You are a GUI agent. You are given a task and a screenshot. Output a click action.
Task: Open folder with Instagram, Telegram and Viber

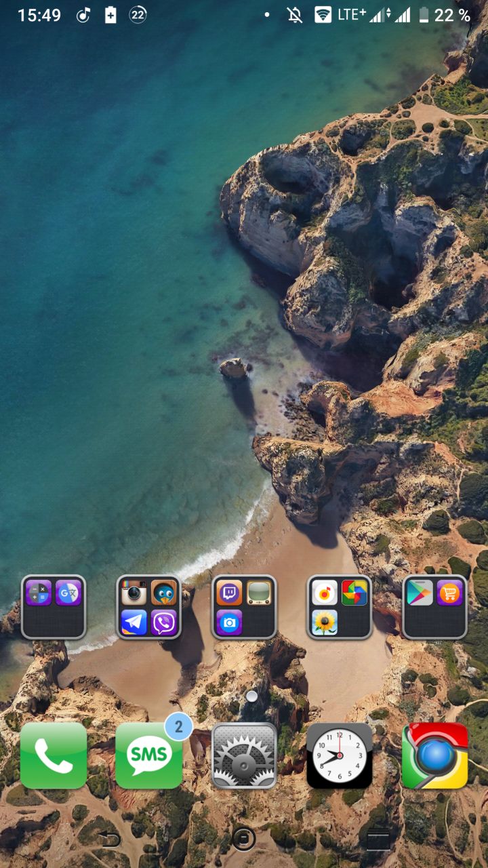point(149,607)
